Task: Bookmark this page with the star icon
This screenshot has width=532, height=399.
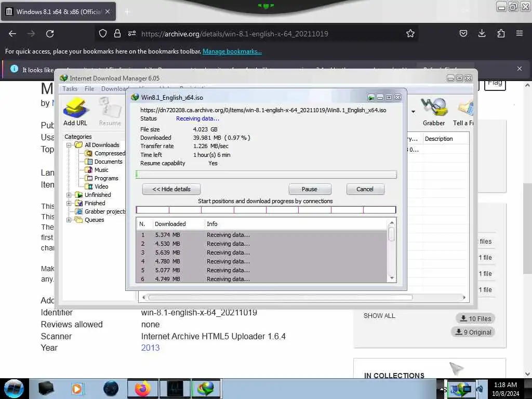Action: 410,34
